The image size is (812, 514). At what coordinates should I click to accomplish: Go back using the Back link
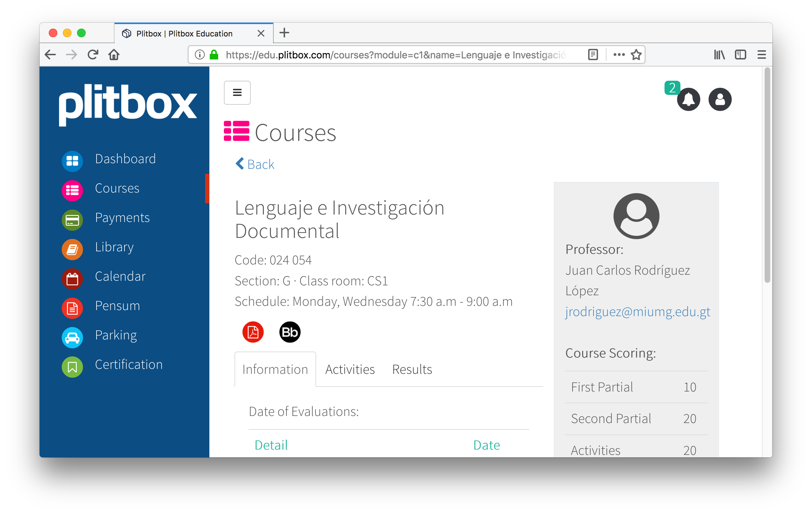pos(255,164)
